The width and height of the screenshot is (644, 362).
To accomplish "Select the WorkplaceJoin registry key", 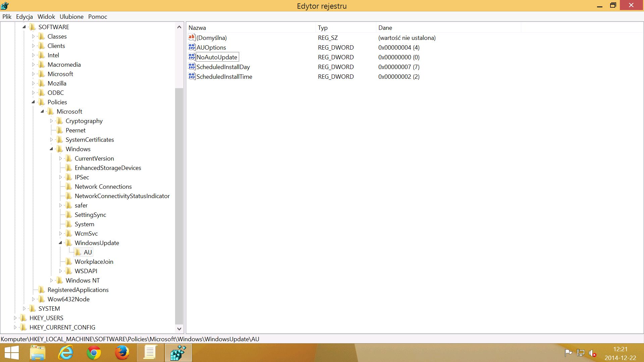I will pos(94,261).
